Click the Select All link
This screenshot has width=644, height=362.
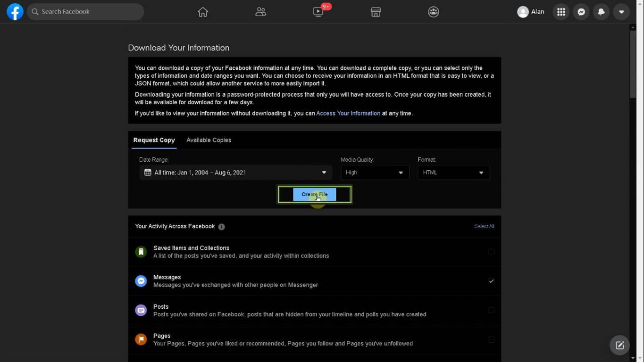pos(484,226)
